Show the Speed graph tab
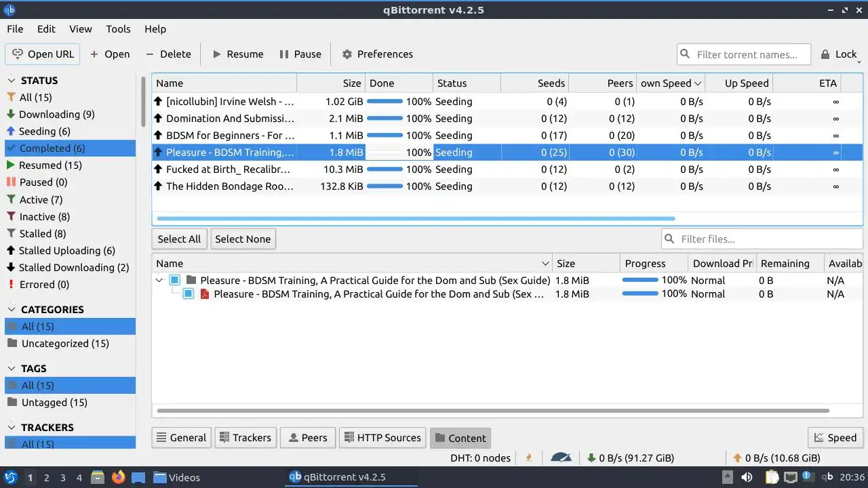 835,438
